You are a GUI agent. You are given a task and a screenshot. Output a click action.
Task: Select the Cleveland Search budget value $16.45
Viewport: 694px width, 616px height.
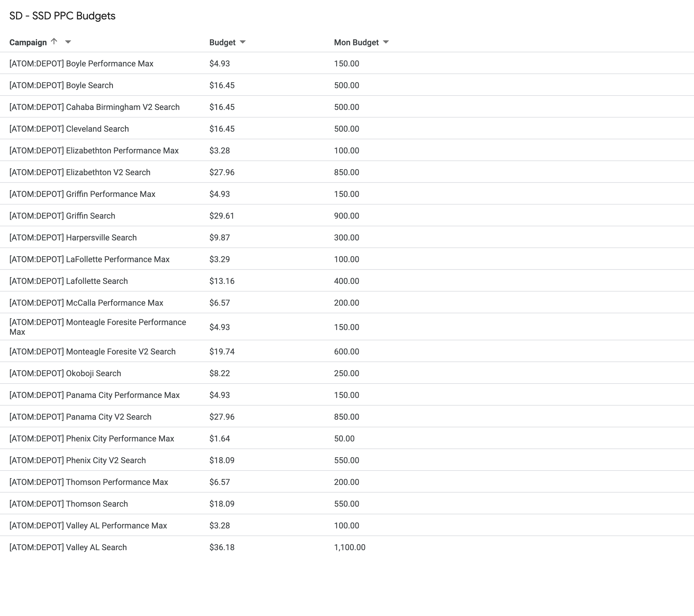[x=221, y=128]
